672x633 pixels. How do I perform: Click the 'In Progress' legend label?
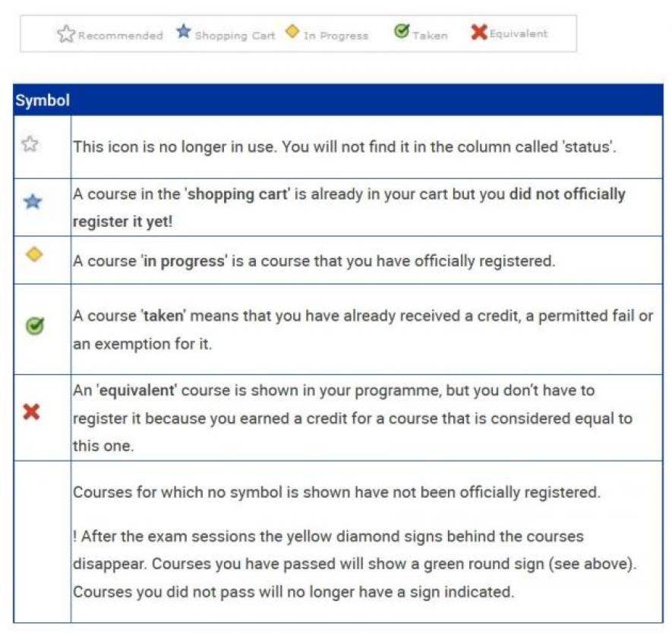click(x=336, y=36)
